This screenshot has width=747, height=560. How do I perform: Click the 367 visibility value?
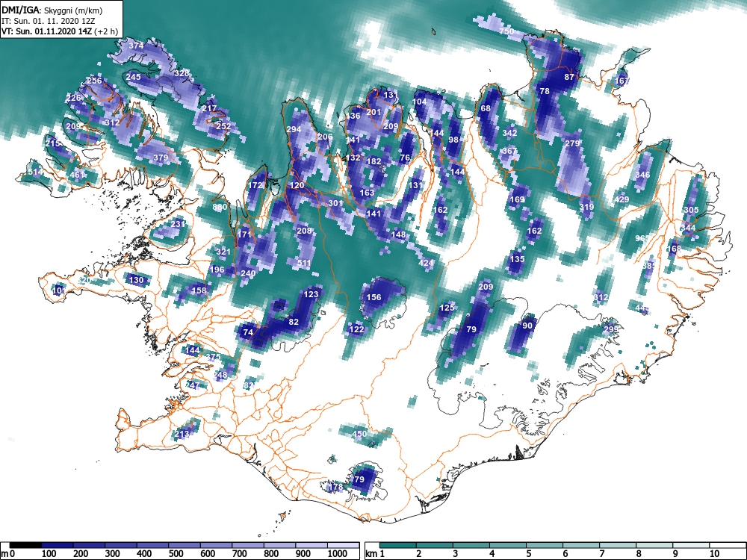click(x=509, y=151)
